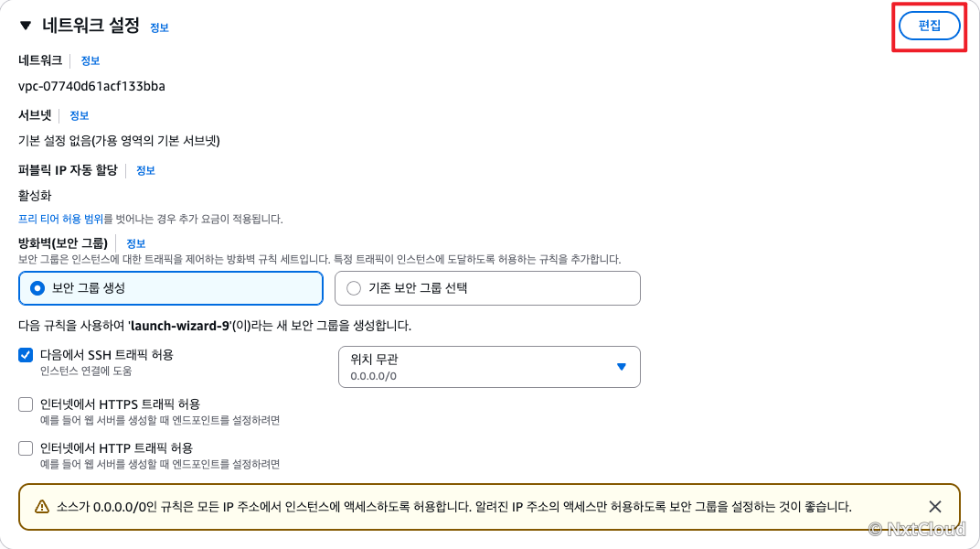
Task: Select the 보안 그룹 생성 radio option
Action: [x=171, y=288]
